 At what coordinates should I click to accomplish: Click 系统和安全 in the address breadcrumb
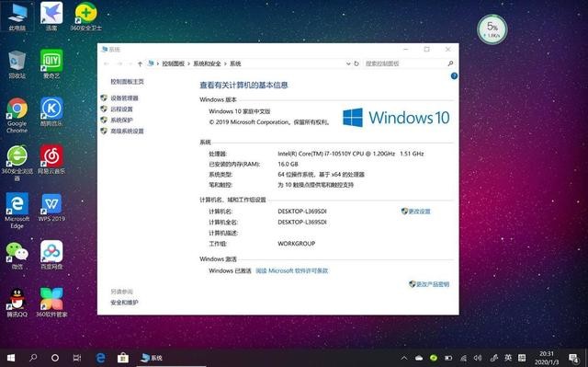tap(207, 63)
